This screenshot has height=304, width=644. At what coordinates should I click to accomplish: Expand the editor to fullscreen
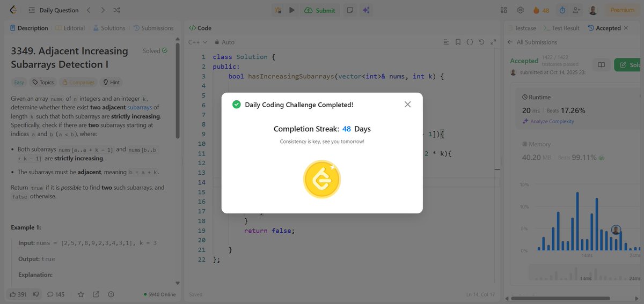(x=492, y=42)
